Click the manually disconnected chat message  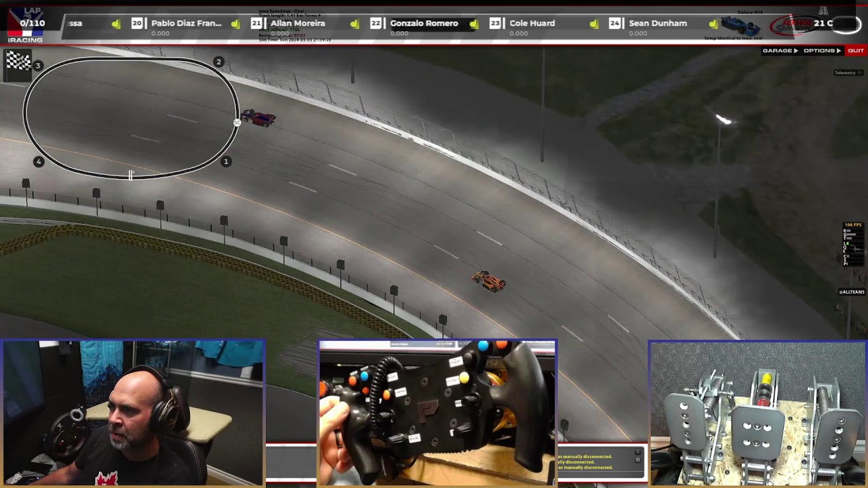click(586, 462)
